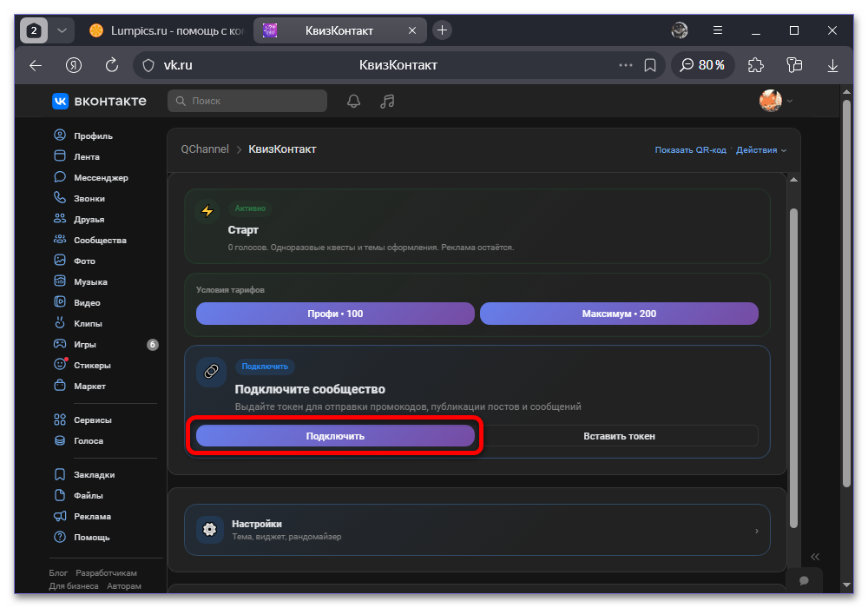Click the 80% zoom indicator
868x608 pixels.
702,65
